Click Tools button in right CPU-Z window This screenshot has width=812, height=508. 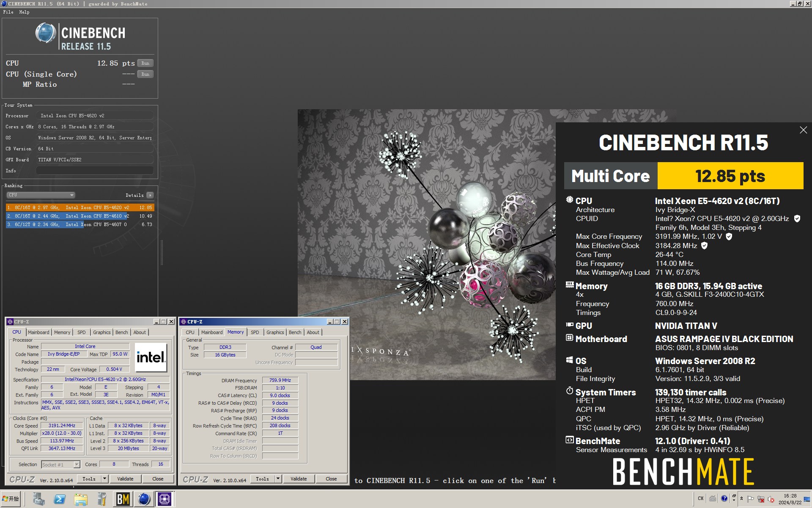coord(262,479)
